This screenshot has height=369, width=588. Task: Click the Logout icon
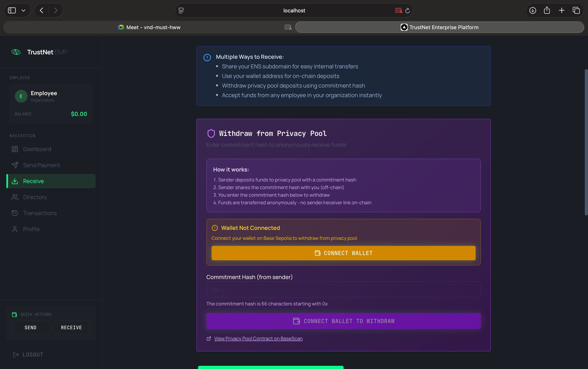(x=16, y=354)
